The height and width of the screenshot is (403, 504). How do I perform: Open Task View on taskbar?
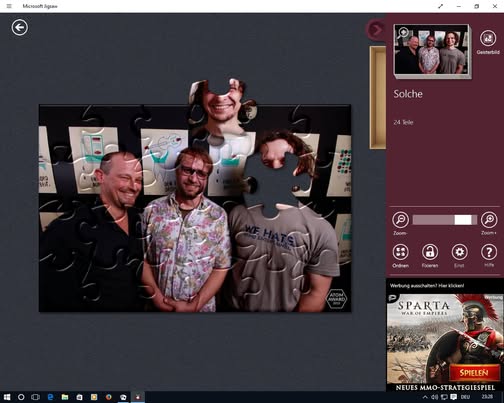[35, 397]
